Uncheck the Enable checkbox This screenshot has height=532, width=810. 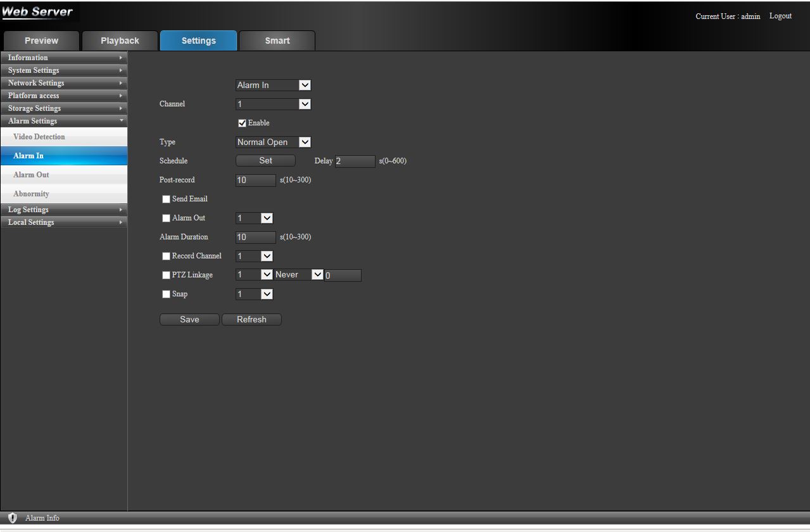(242, 123)
